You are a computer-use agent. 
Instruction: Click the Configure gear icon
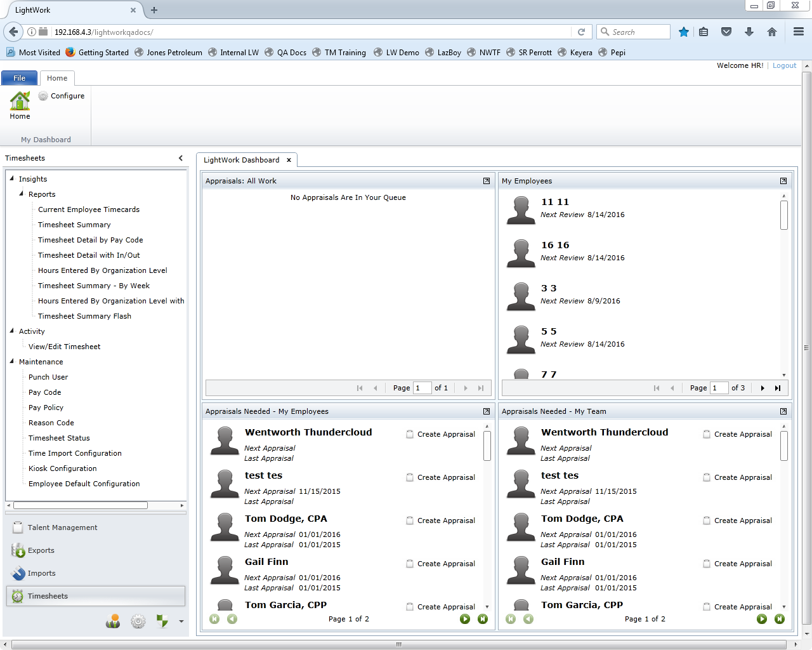tap(43, 96)
